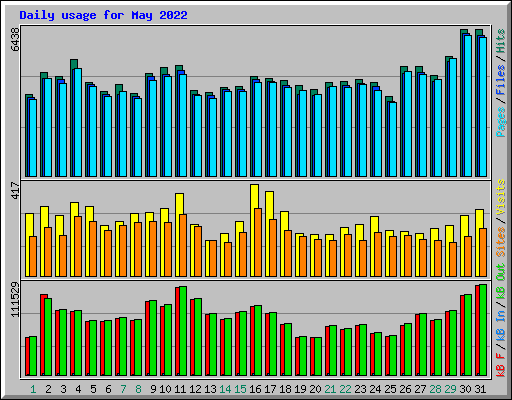The image size is (512, 400).
Task: Click day label 11 on x-axis
Action: tap(180, 389)
